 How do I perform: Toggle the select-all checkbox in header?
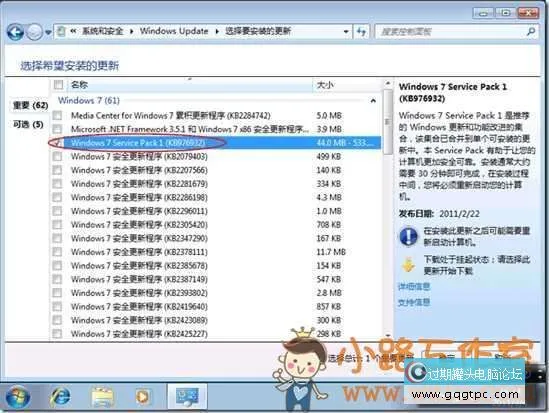tap(58, 84)
